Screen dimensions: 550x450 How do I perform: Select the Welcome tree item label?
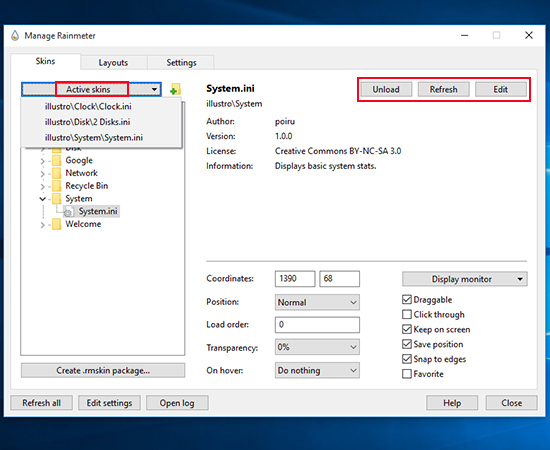click(x=83, y=224)
